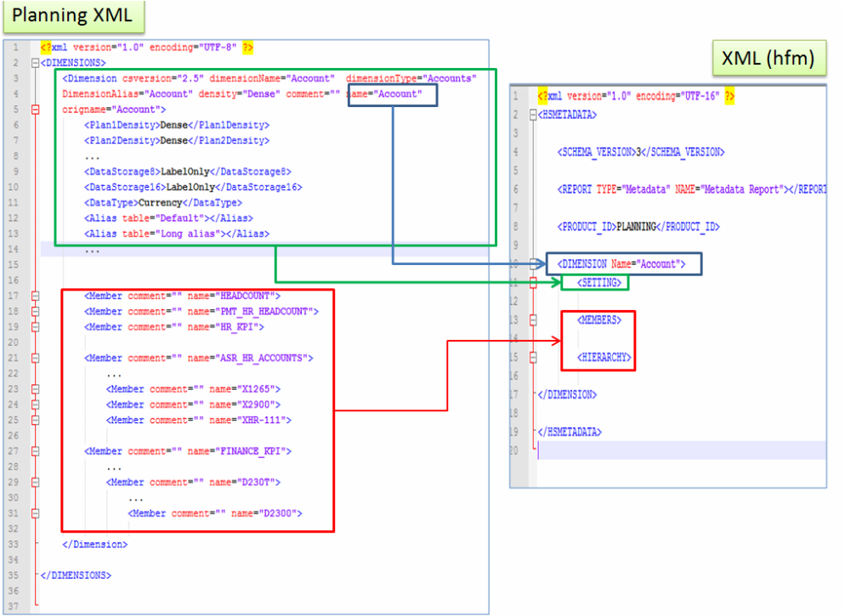Expand fold marker beside ASR_HR_ACCOUNTS member
The image size is (845, 616).
(x=35, y=358)
